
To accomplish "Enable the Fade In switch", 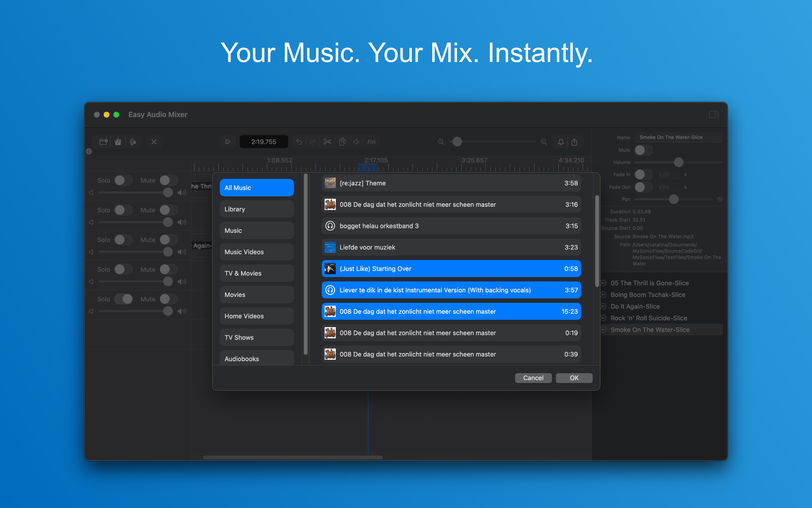I will [644, 174].
